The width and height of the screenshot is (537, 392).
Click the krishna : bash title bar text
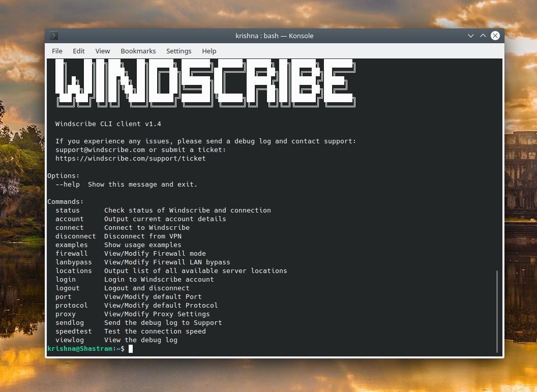(x=274, y=36)
